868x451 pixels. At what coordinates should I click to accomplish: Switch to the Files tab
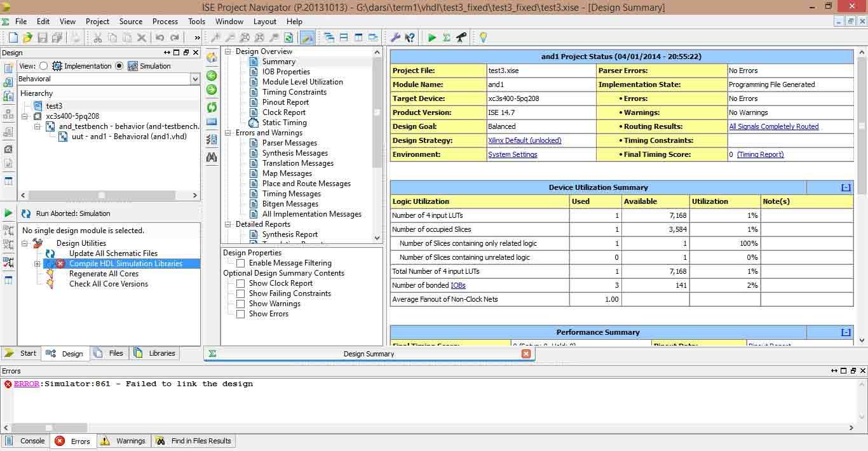pos(109,353)
